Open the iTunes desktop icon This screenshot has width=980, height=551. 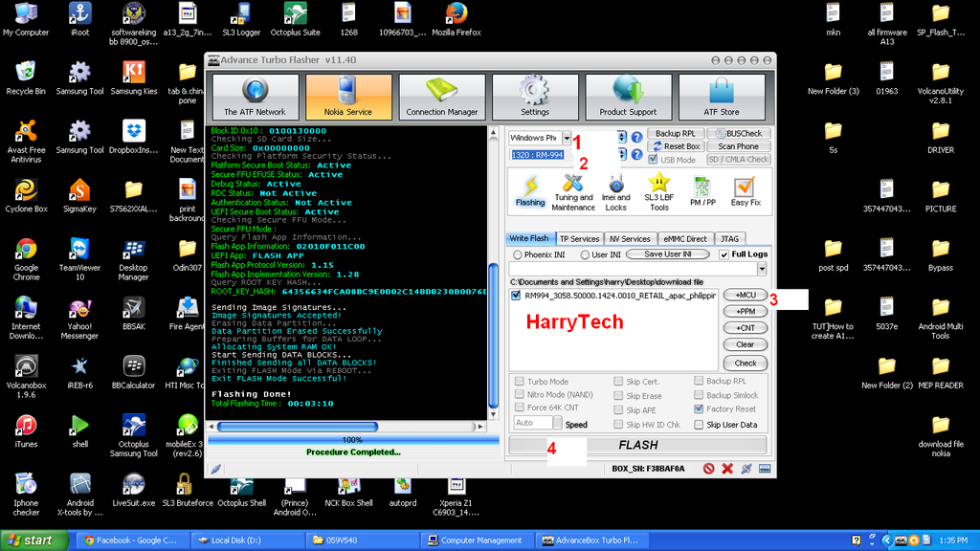click(x=26, y=431)
